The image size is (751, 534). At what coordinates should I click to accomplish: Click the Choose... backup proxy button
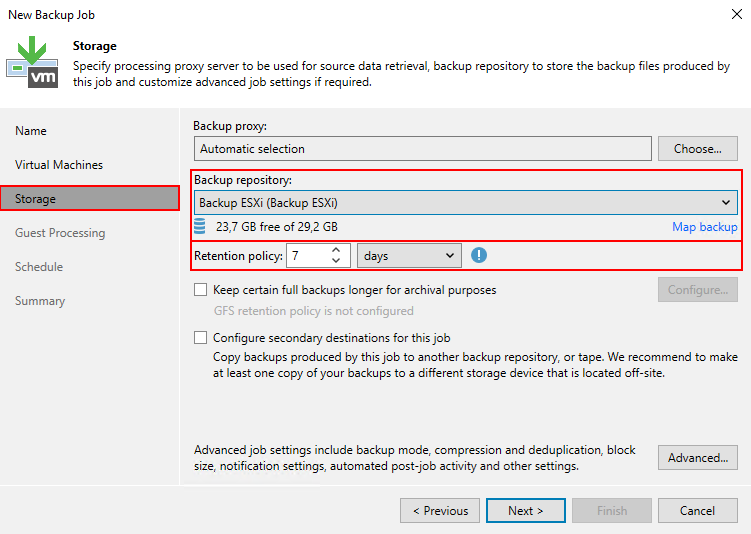pos(697,148)
